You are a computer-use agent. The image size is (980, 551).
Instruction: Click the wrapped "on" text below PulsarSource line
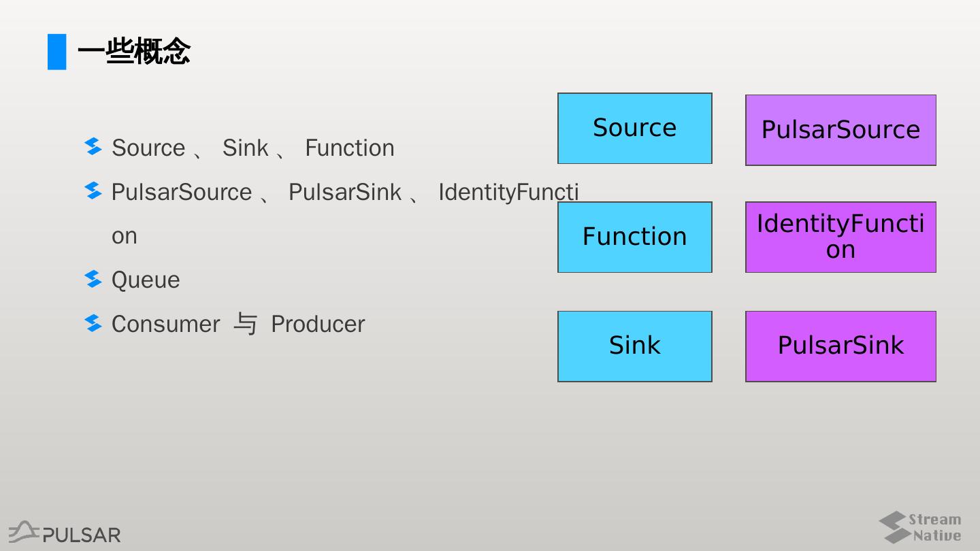[x=125, y=236]
